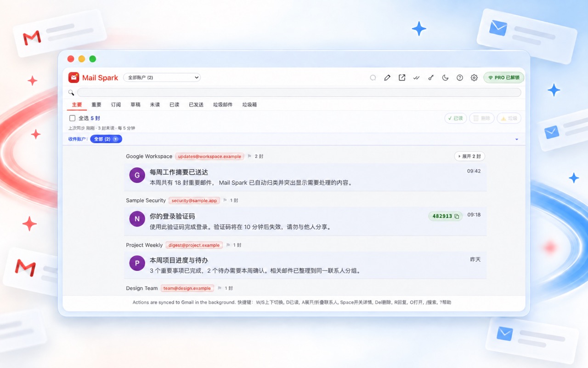
Task: Click the team@design.example address tag
Action: click(187, 288)
